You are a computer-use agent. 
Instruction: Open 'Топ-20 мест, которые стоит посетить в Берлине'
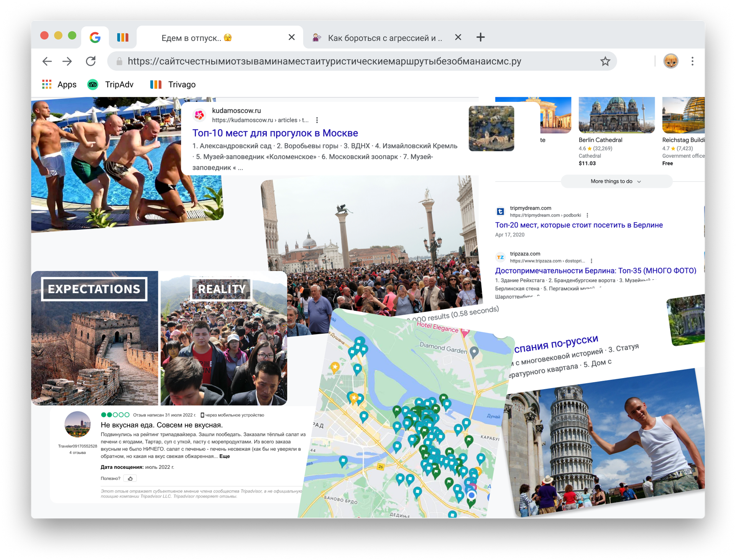[579, 225]
